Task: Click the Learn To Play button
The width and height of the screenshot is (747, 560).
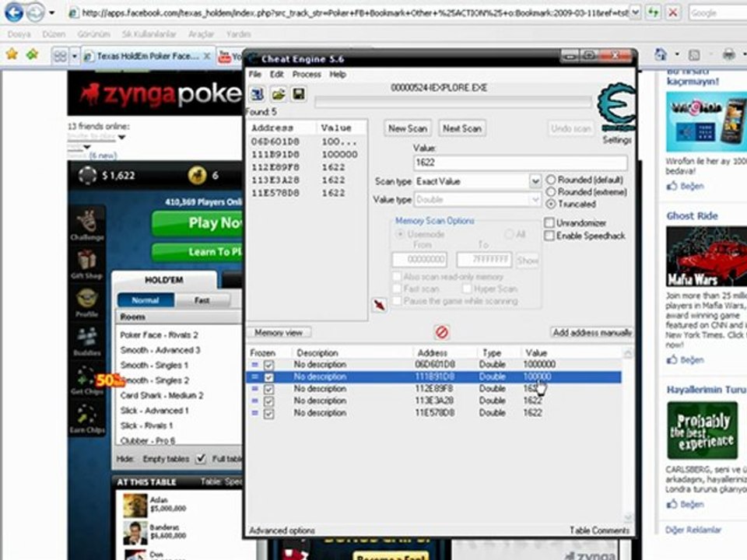Action: pos(198,252)
